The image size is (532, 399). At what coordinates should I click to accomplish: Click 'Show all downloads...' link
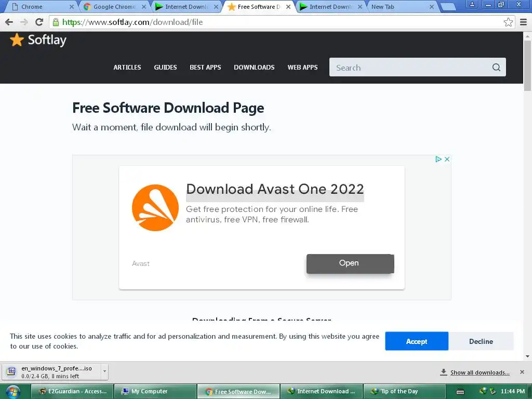click(480, 372)
